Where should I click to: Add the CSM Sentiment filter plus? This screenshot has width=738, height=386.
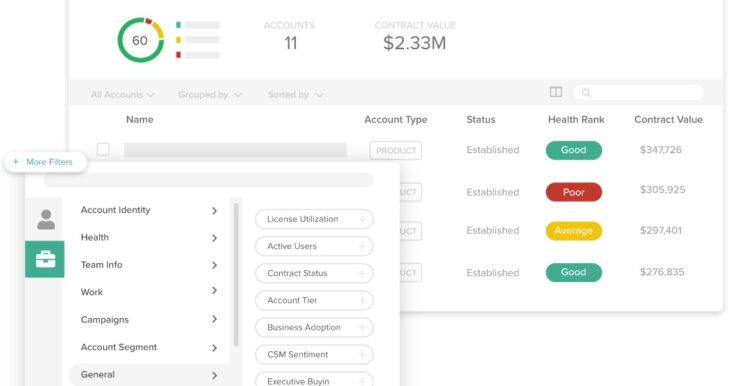tap(362, 354)
